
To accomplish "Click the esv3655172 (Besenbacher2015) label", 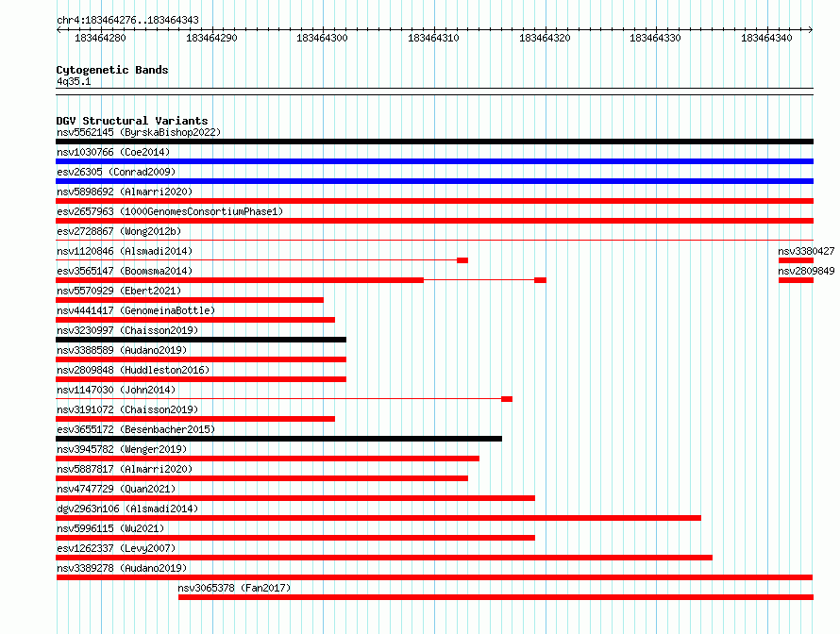I will click(x=136, y=429).
